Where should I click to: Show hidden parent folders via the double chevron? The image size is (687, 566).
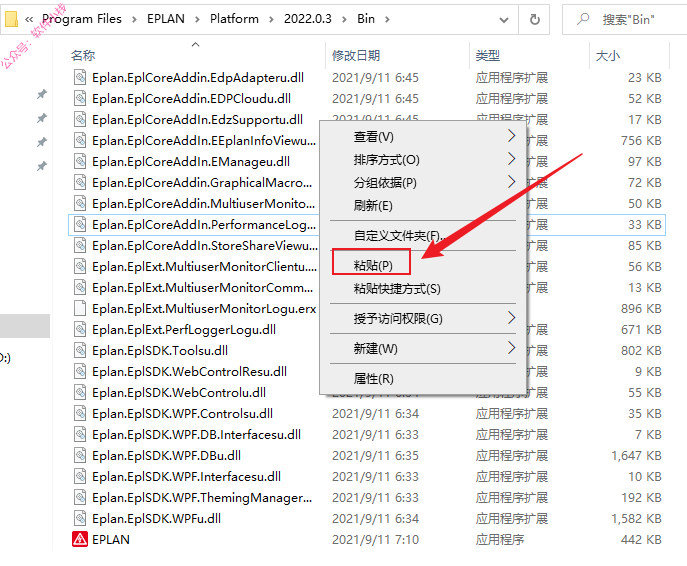[29, 19]
